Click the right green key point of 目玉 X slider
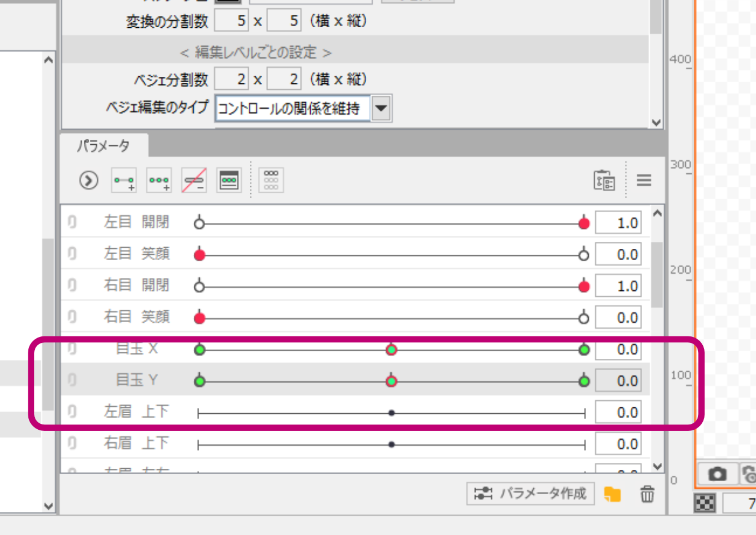Image resolution: width=756 pixels, height=535 pixels. click(584, 349)
